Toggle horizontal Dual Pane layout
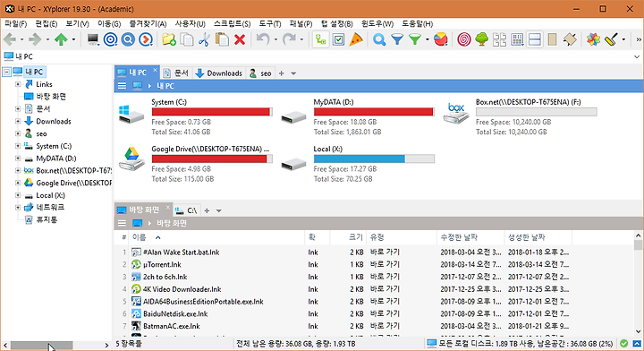This screenshot has height=351, width=644. 535,39
